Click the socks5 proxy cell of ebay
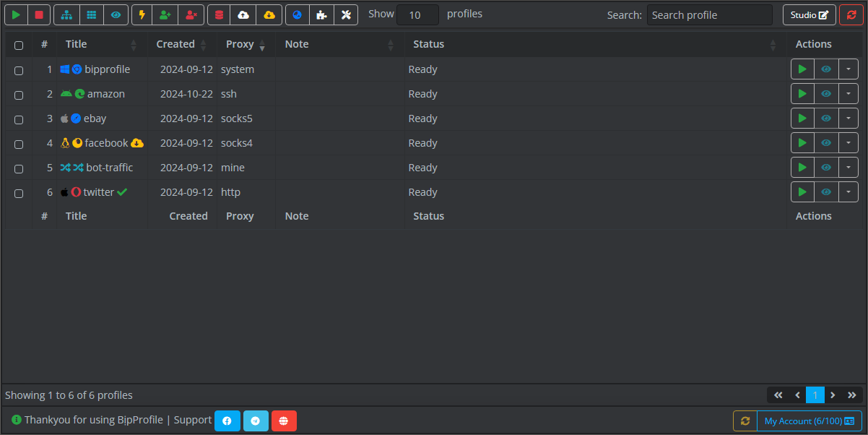 pos(246,119)
